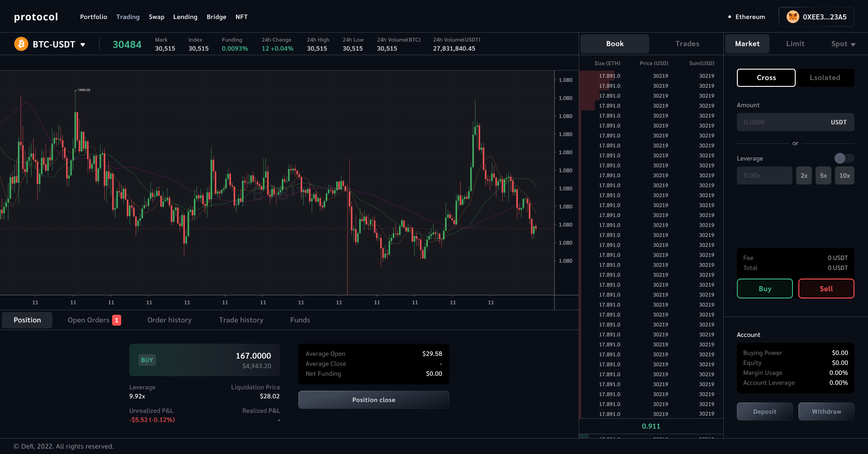This screenshot has height=454, width=868.
Task: Click the protocol logo
Action: pos(36,17)
